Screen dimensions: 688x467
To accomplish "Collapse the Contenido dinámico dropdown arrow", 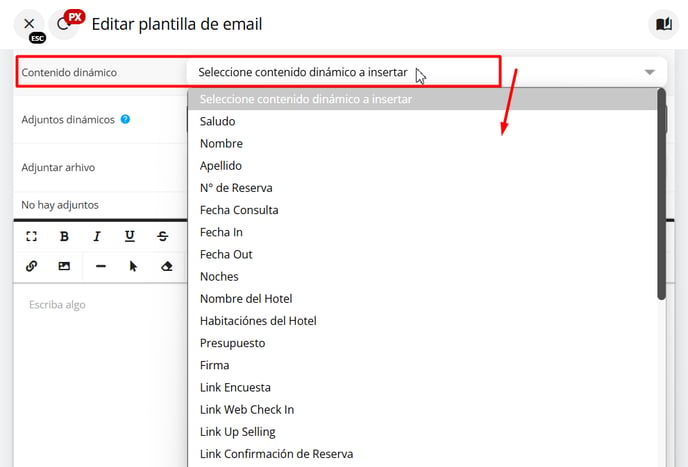I will point(649,72).
